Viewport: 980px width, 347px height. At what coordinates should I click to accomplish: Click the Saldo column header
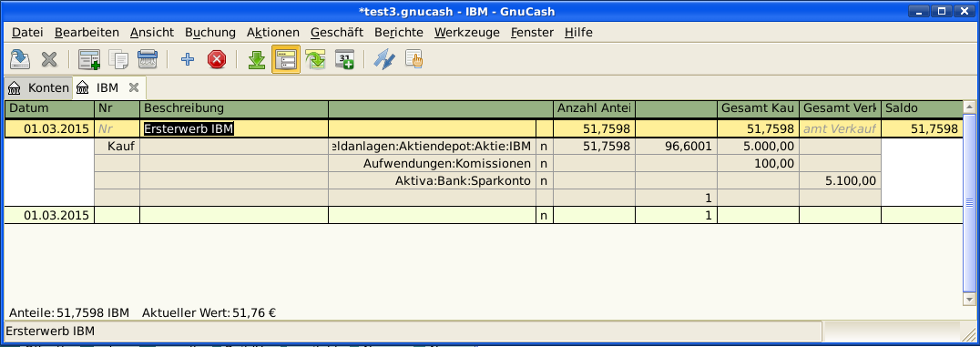click(x=922, y=108)
